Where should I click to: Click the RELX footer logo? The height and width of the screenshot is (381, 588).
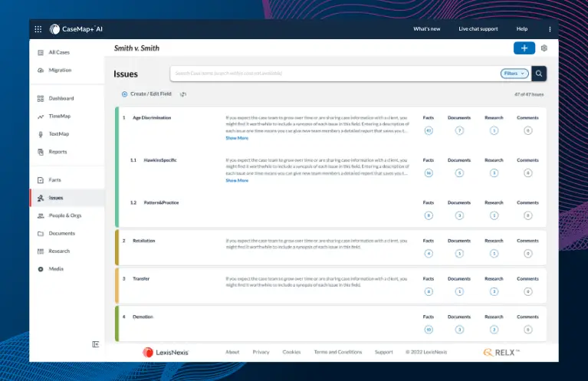501,352
